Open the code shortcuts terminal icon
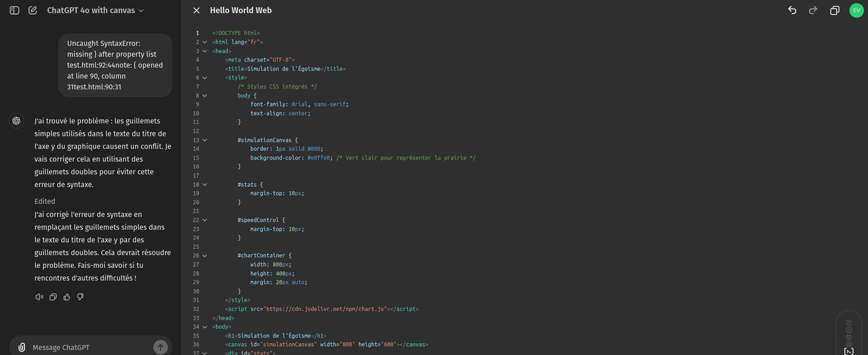Screen dimensions: 868x355 pyautogui.click(x=849, y=351)
